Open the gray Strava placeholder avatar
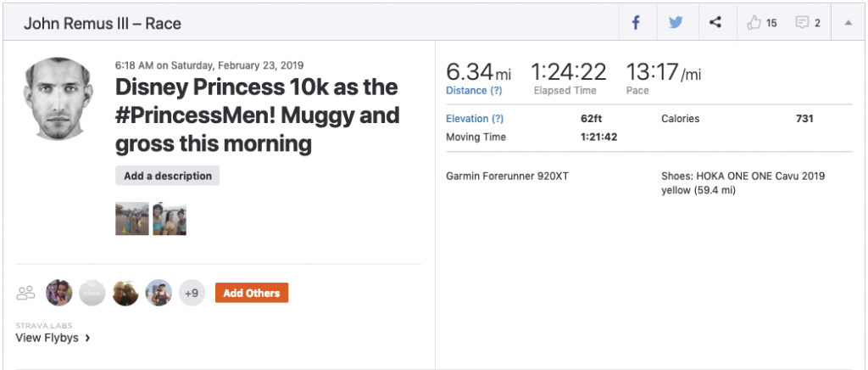The height and width of the screenshot is (370, 868). [92, 294]
